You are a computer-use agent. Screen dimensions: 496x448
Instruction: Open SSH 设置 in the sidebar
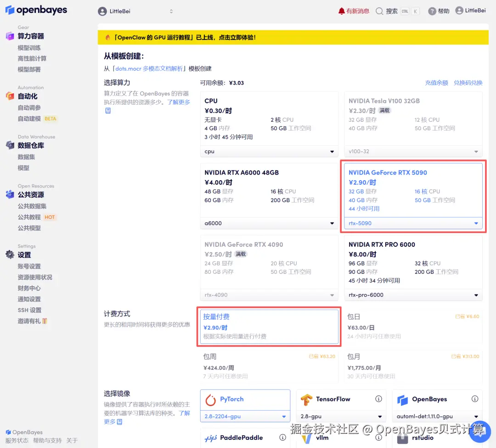pos(29,310)
